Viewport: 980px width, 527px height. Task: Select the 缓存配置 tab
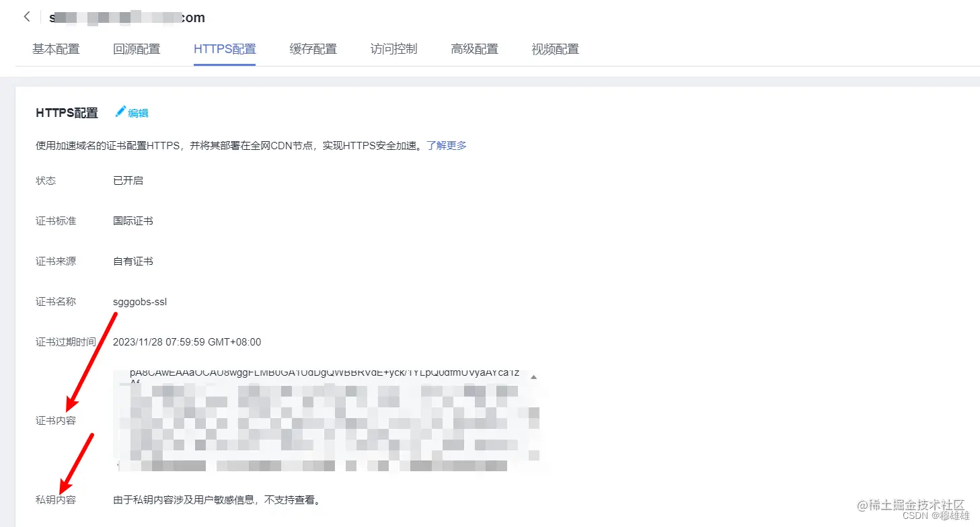[312, 48]
